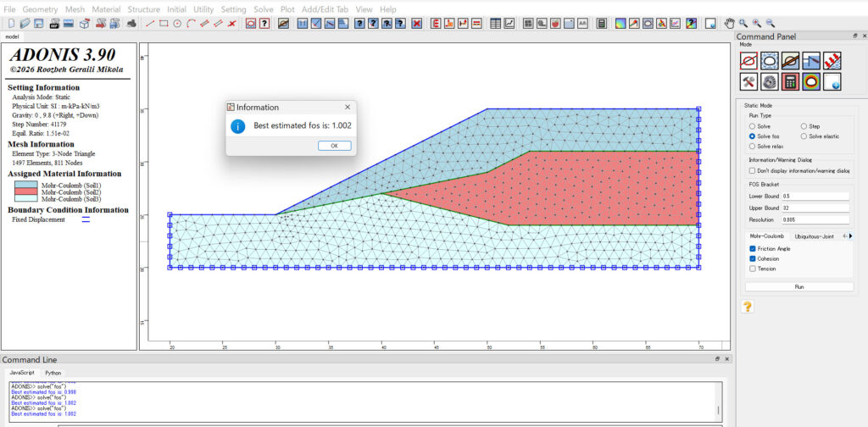The width and height of the screenshot is (868, 427).
Task: Enable the Tension checkbox
Action: coord(753,269)
